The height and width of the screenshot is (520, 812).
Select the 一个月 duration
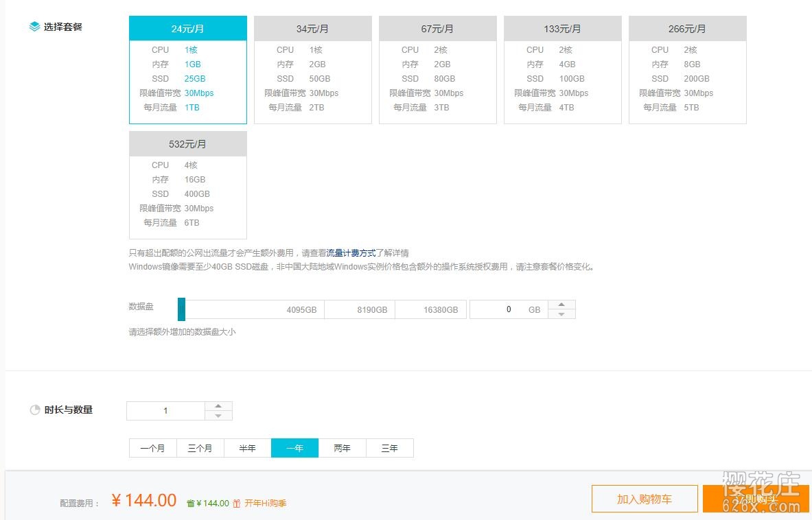click(x=153, y=448)
